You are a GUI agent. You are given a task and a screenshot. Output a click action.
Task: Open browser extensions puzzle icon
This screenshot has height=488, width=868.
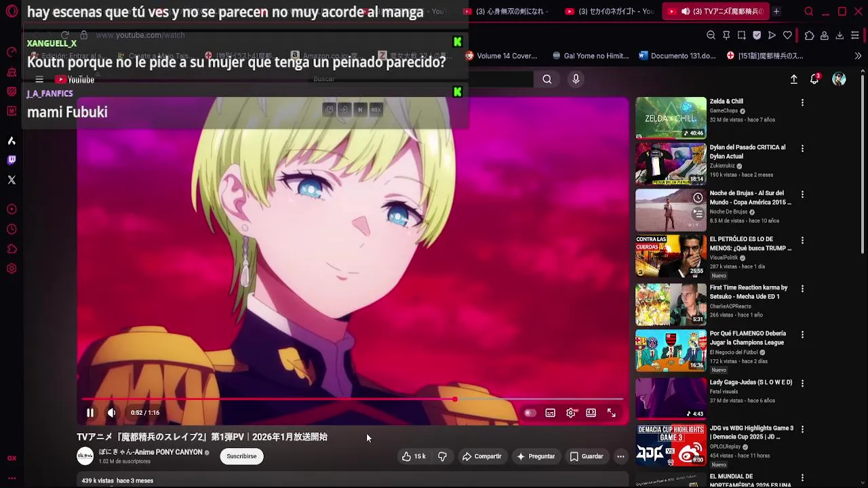pyautogui.click(x=809, y=35)
